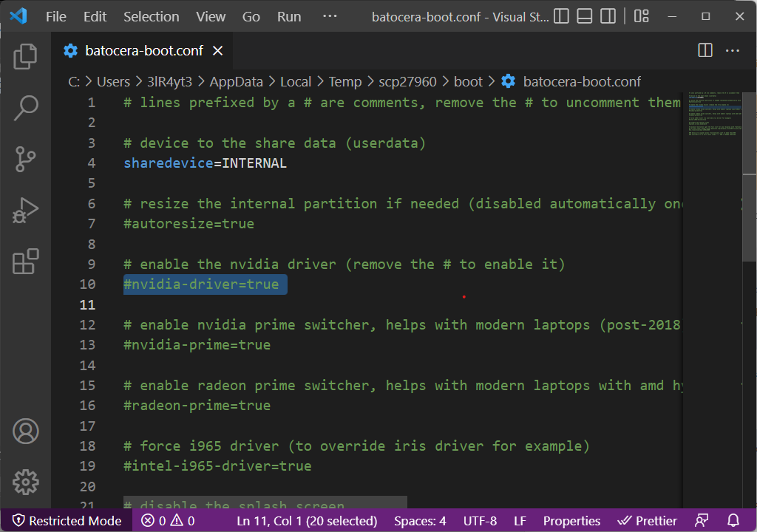This screenshot has height=532, width=757.
Task: Click the editor minimap code preview
Action: coord(713,114)
